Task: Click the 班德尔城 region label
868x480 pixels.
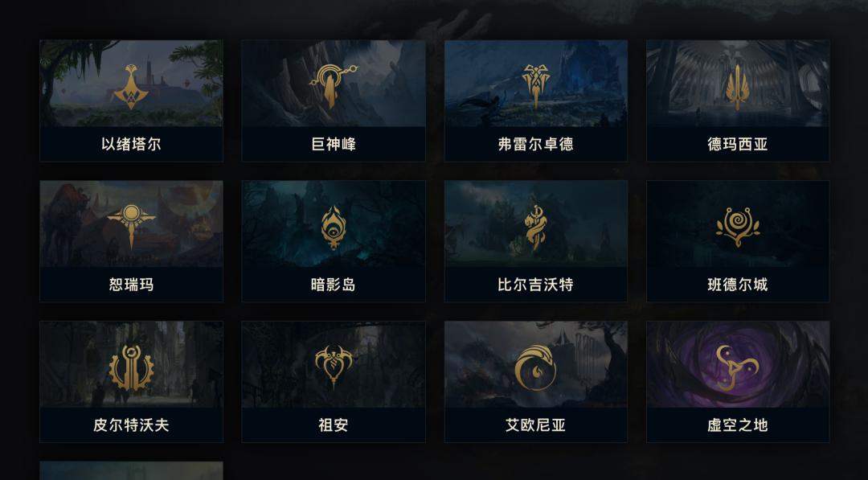Action: pos(738,285)
